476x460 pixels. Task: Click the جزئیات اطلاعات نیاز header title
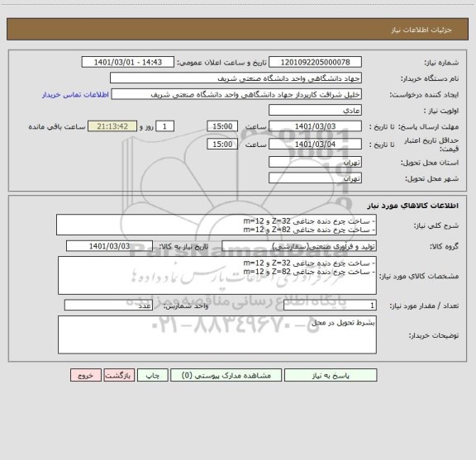[x=421, y=30]
